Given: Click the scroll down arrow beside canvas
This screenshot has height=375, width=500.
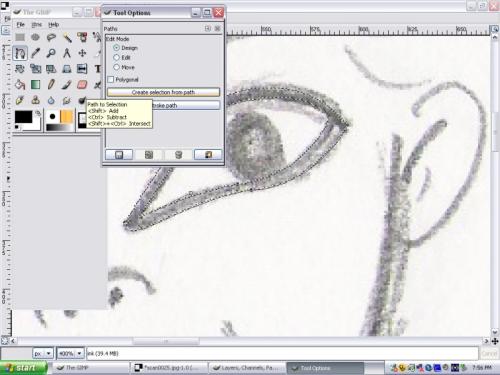Looking at the screenshot, I should point(495,332).
